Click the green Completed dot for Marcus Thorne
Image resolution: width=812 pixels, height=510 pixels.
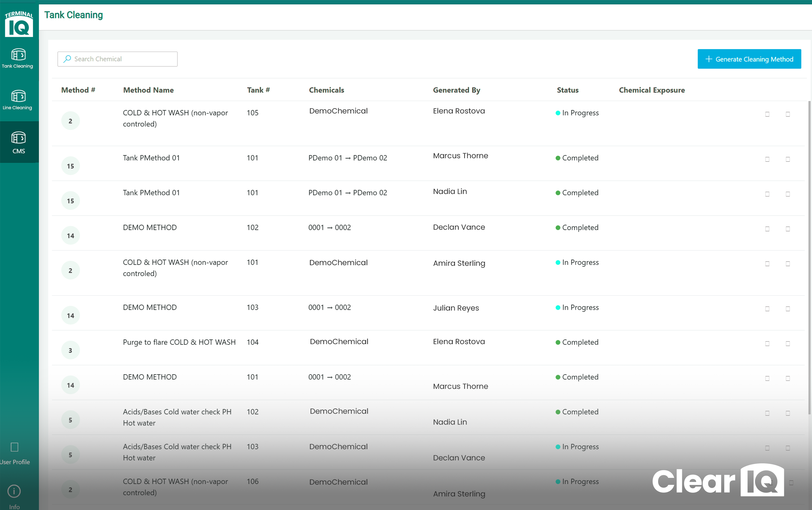(558, 158)
